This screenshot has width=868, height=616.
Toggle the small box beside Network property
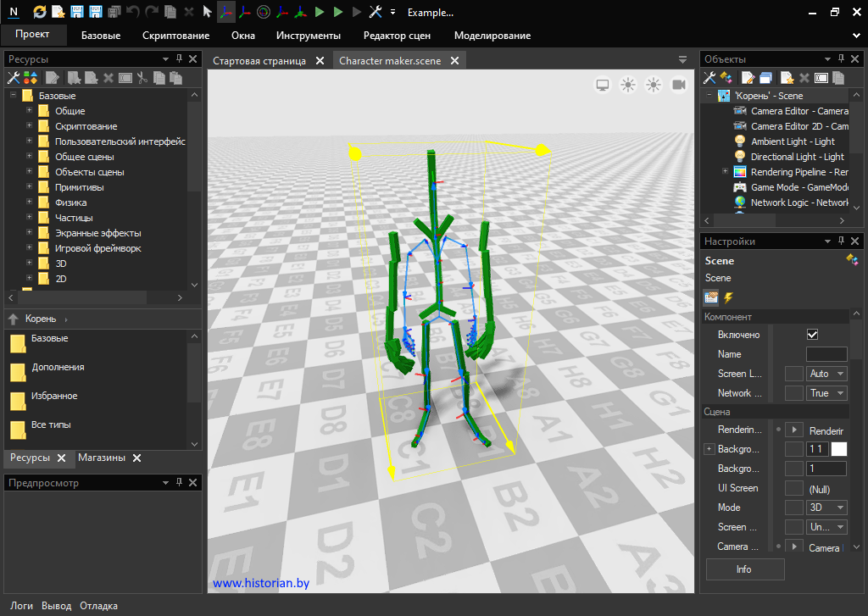[793, 393]
